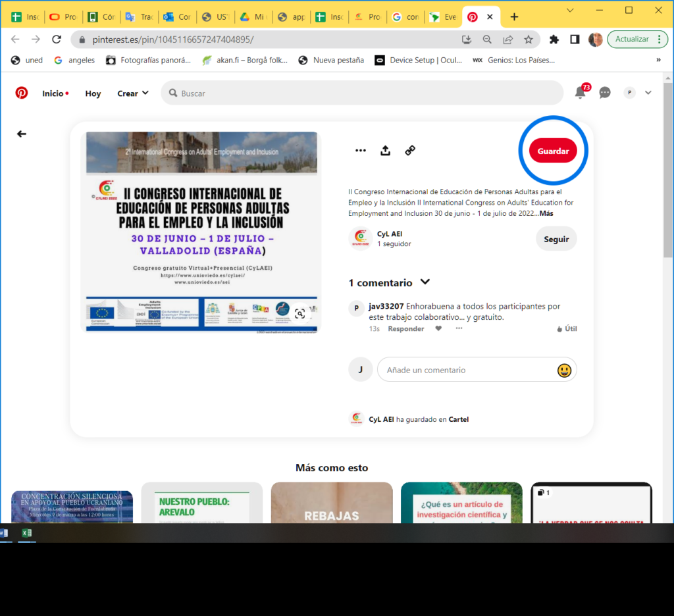Reload the page in Chrome
The height and width of the screenshot is (616, 674).
57,39
